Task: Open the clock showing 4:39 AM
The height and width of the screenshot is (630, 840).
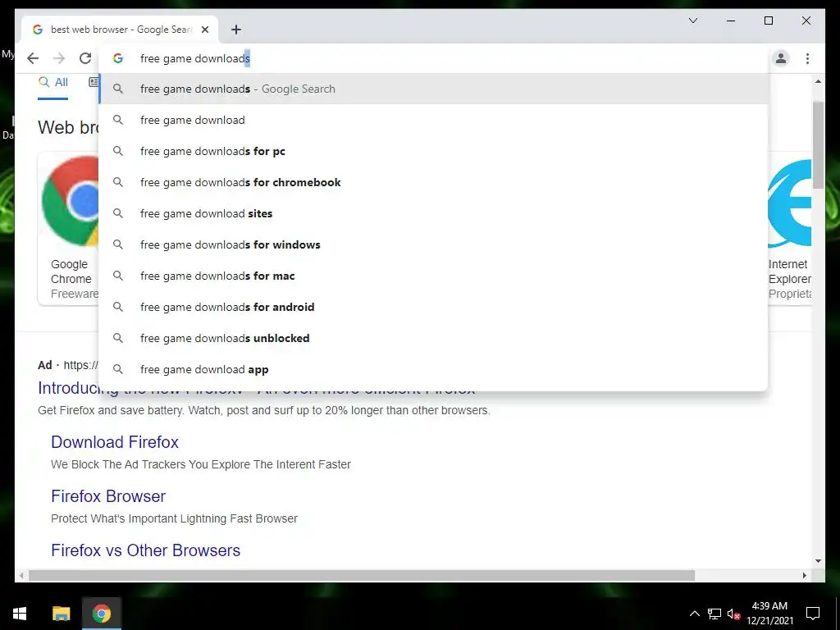Action: (769, 614)
